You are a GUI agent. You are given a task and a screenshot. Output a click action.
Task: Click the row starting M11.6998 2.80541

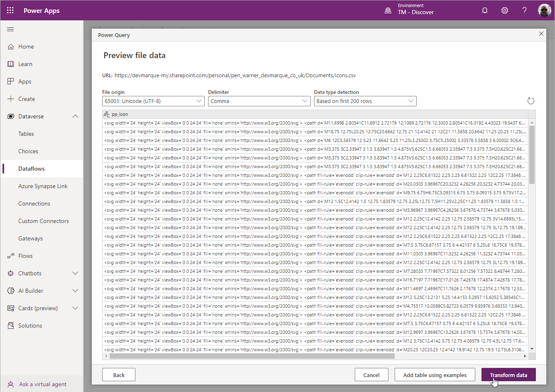(315, 123)
